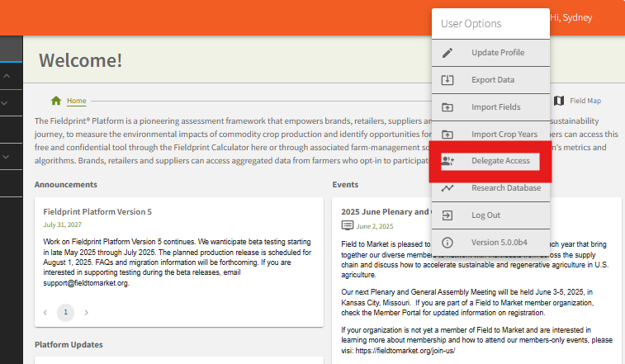Click the version info circle icon

pos(447,243)
